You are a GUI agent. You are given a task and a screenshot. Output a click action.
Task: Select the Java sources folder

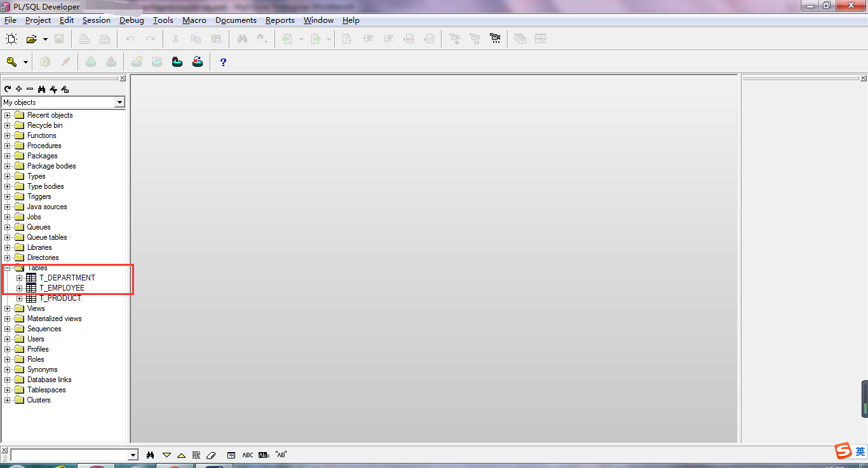click(x=46, y=207)
